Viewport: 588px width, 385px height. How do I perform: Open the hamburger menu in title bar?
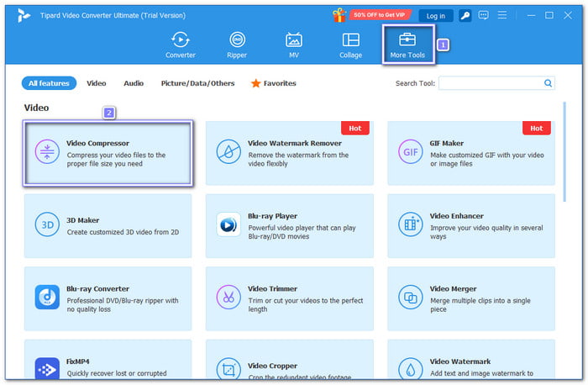[504, 15]
